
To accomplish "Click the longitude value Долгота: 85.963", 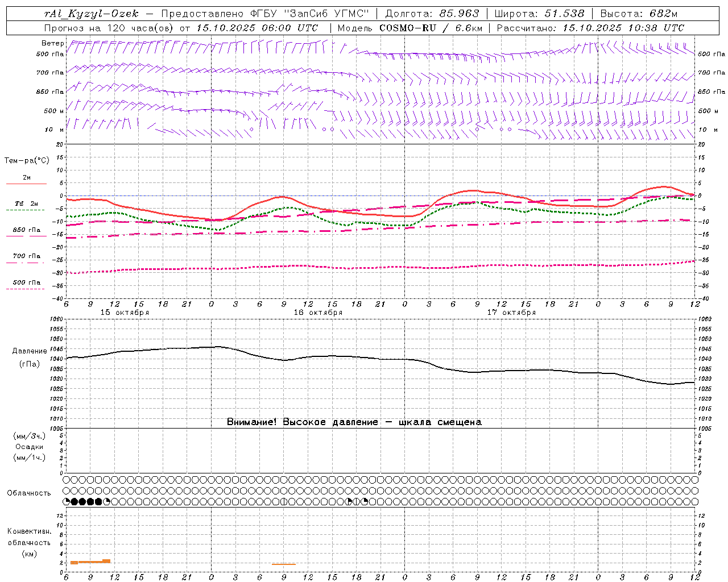I will [432, 14].
